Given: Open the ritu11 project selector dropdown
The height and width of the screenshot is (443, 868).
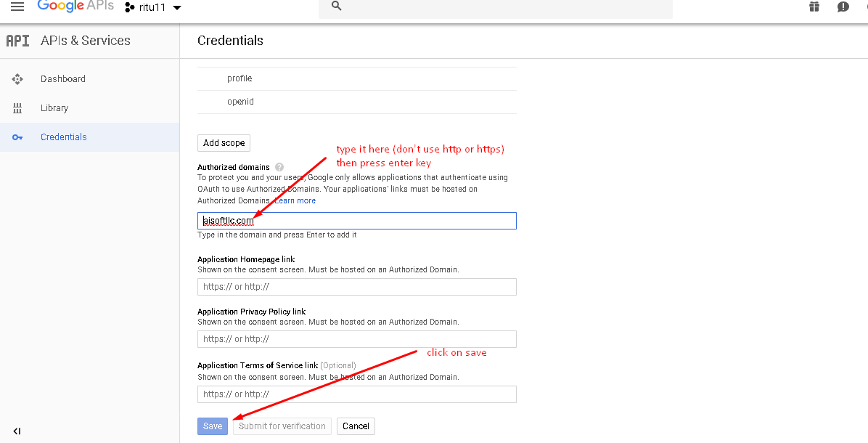Looking at the screenshot, I should click(x=153, y=7).
